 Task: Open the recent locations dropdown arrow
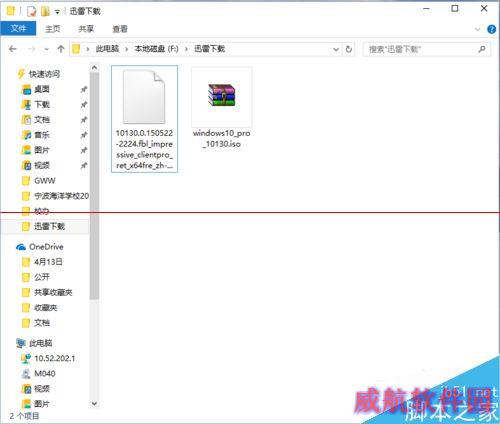(46, 49)
